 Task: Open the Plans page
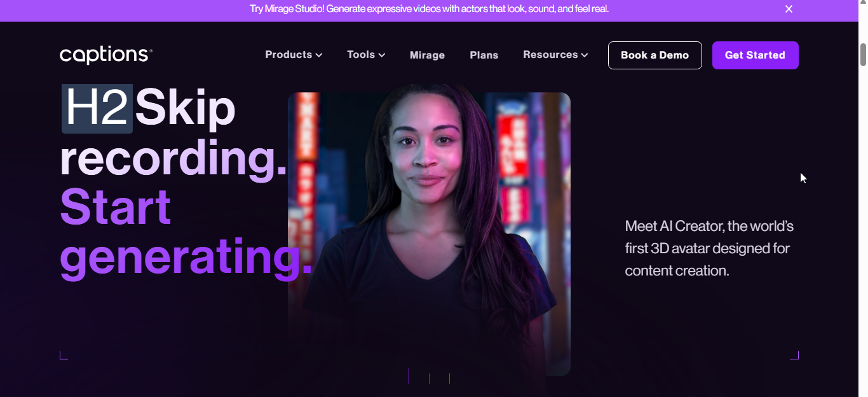point(484,55)
